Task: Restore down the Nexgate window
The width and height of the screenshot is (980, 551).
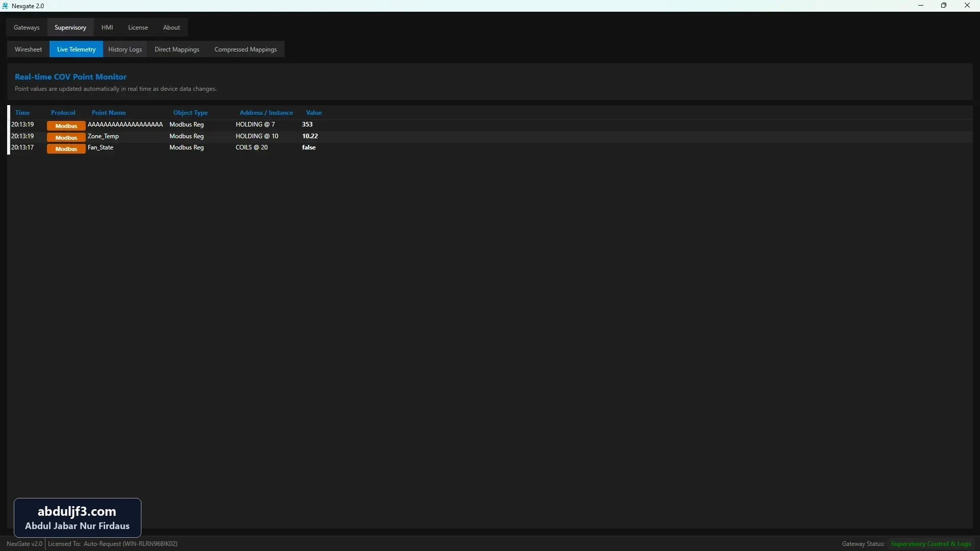Action: pyautogui.click(x=944, y=6)
